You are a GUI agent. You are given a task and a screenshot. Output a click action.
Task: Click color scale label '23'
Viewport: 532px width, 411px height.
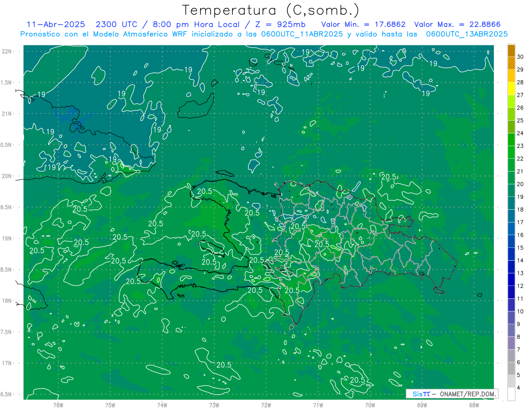coord(520,146)
